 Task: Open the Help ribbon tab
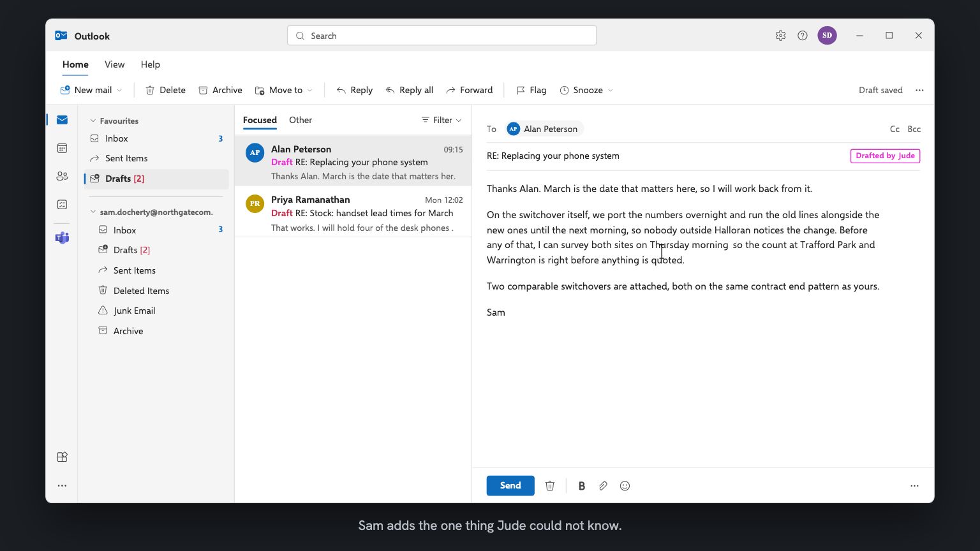pos(151,64)
